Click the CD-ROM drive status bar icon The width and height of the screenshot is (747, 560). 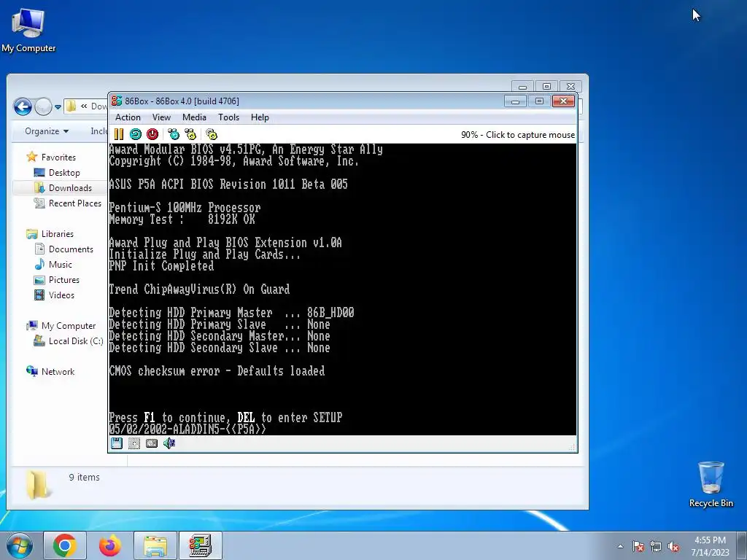[134, 443]
